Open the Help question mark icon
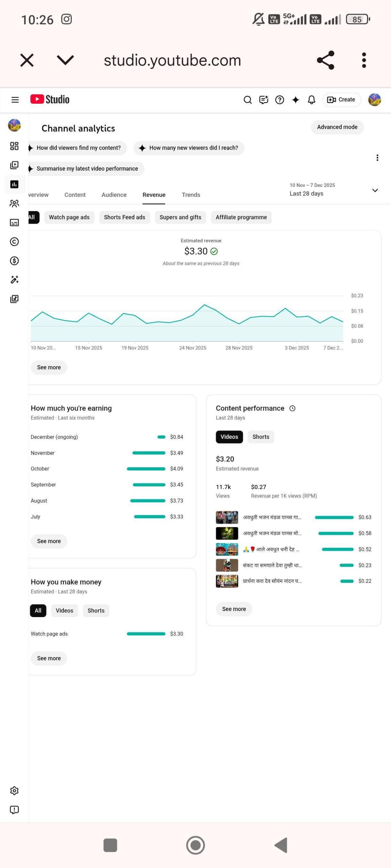Image resolution: width=391 pixels, height=868 pixels. [x=279, y=100]
